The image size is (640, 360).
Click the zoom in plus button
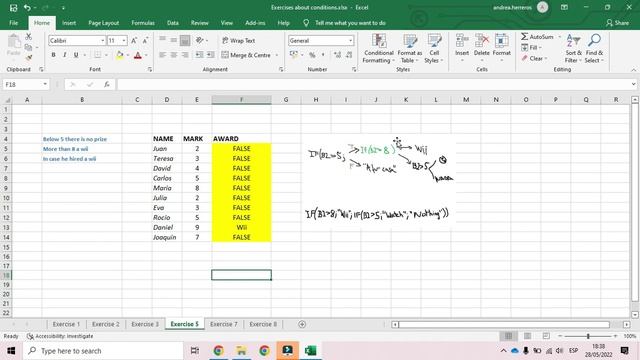pos(616,336)
